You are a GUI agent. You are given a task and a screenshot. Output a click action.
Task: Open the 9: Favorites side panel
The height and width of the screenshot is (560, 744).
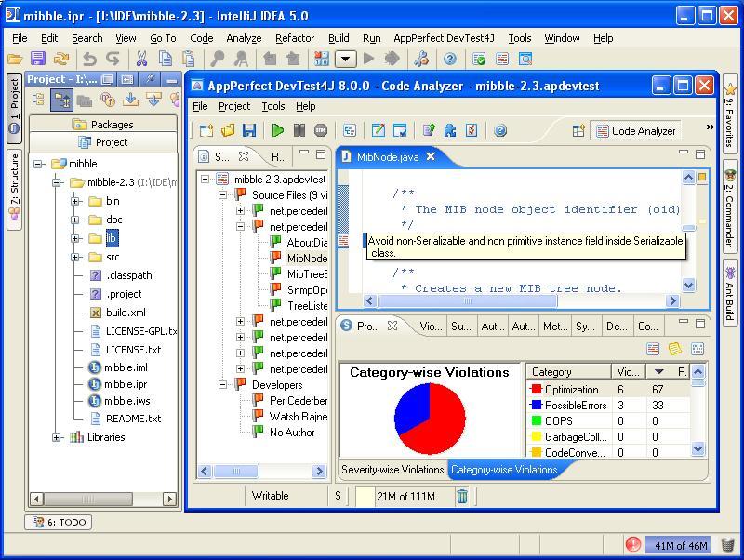coord(730,115)
